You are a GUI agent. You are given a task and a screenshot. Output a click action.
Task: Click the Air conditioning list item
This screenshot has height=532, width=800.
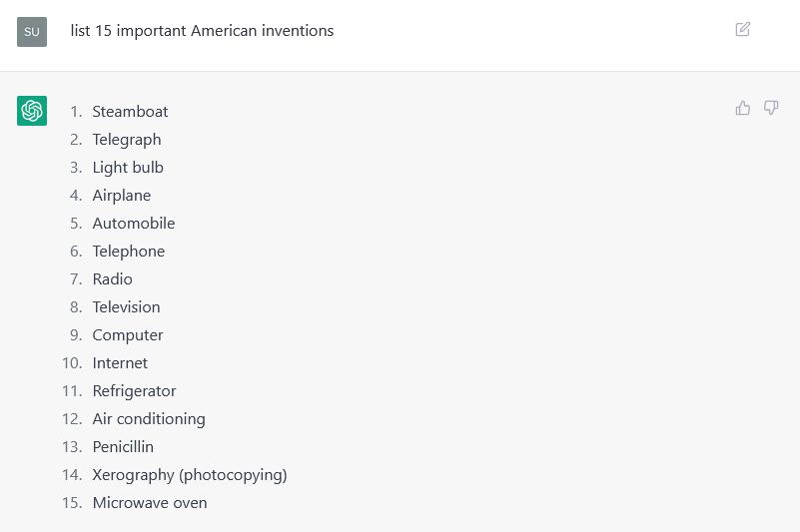[x=149, y=419]
